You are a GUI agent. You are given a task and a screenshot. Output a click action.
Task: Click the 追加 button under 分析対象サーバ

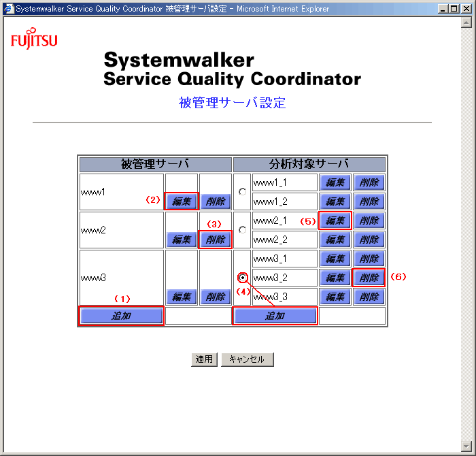275,316
